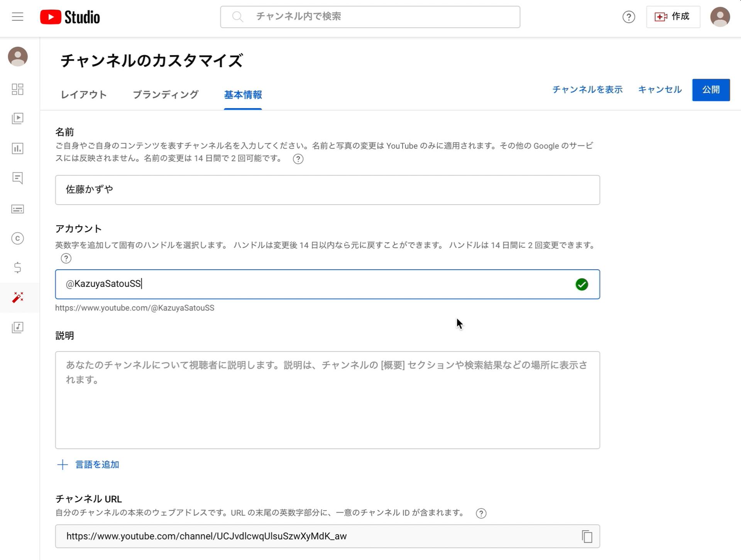Open the Subtitles section in the sidebar

pos(17,209)
